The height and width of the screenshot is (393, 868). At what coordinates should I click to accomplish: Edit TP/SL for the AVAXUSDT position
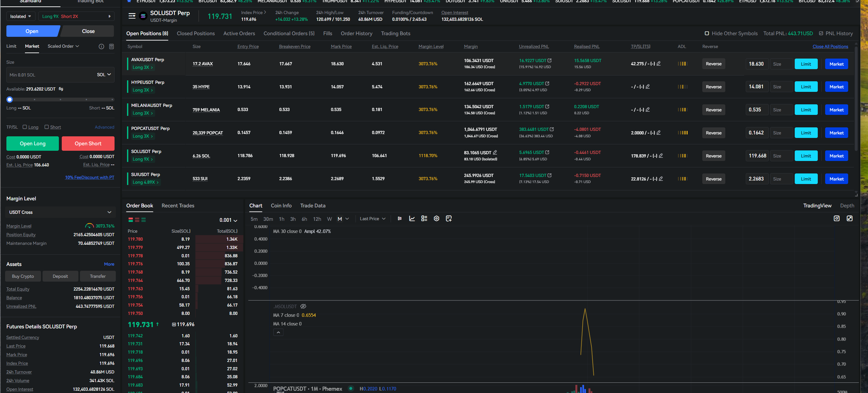(658, 64)
